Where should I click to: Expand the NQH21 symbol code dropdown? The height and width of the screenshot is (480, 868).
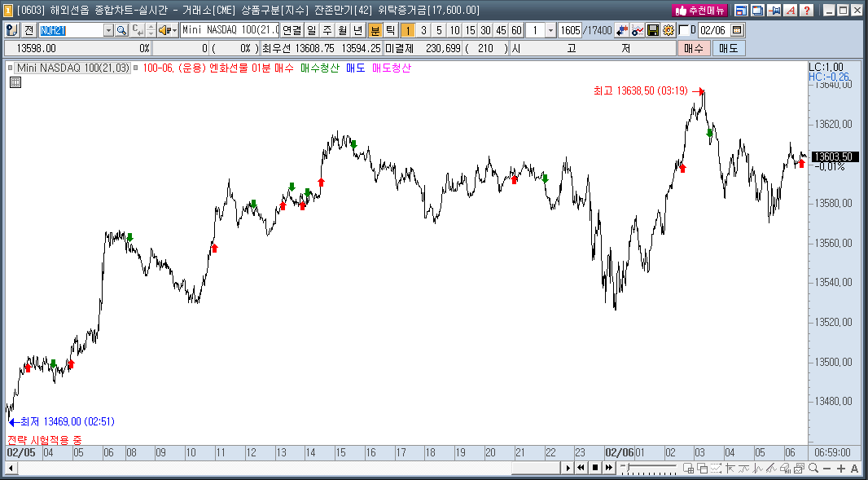coord(108,30)
